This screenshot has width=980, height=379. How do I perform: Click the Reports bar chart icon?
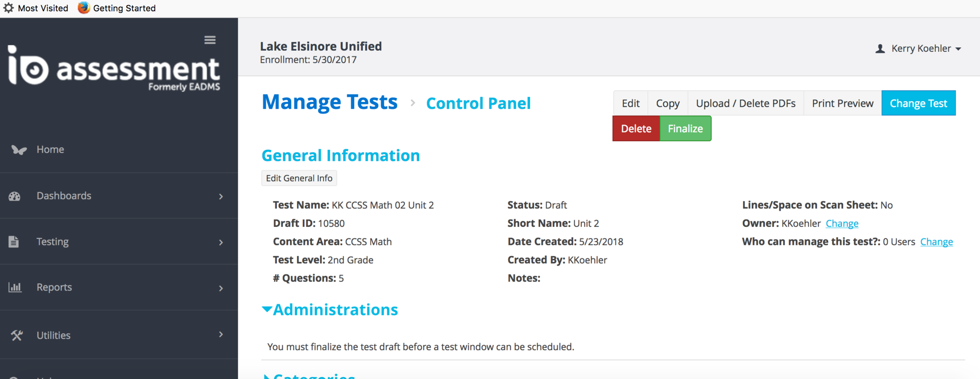[15, 288]
